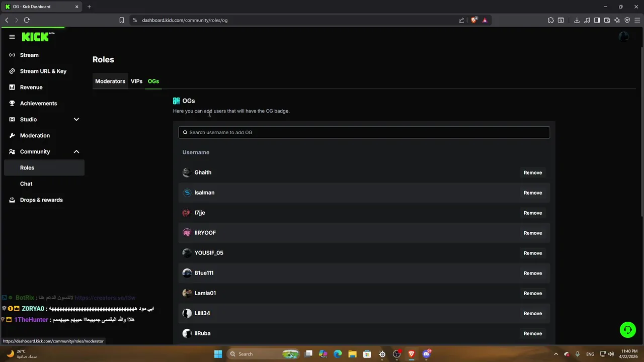Open a new browser tab with plus
The height and width of the screenshot is (362, 644).
[x=89, y=7]
